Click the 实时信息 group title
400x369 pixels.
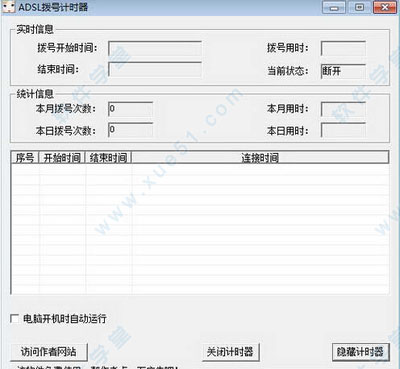point(35,29)
